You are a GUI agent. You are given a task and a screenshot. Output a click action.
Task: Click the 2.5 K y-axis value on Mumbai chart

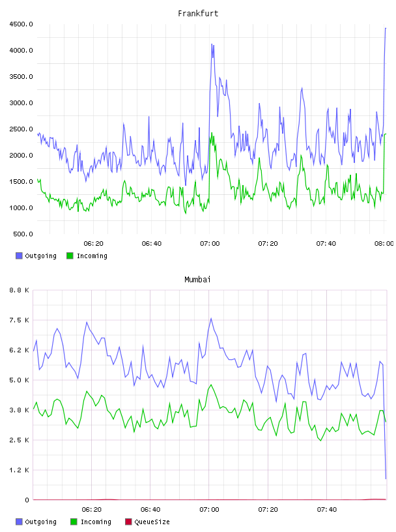[x=19, y=440]
